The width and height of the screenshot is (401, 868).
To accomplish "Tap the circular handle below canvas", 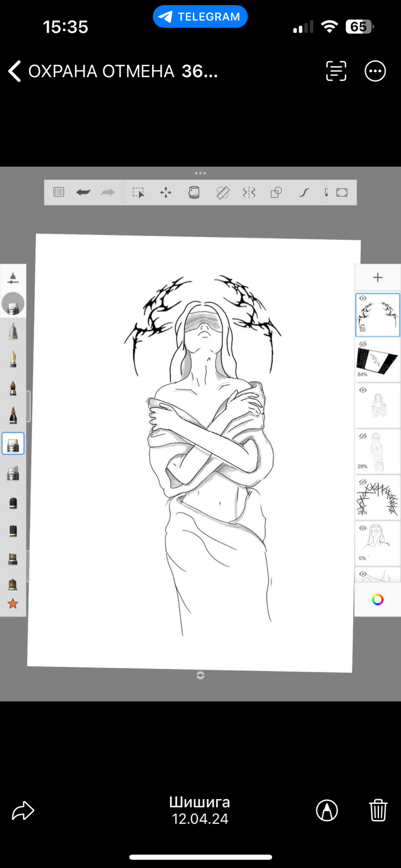I will pos(200,675).
